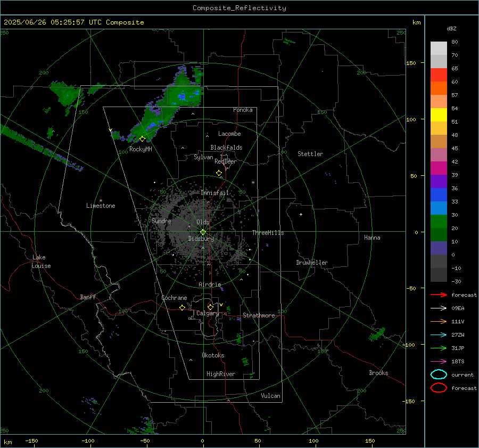Click the Brooks label
This screenshot has height=448, width=479.
[378, 373]
